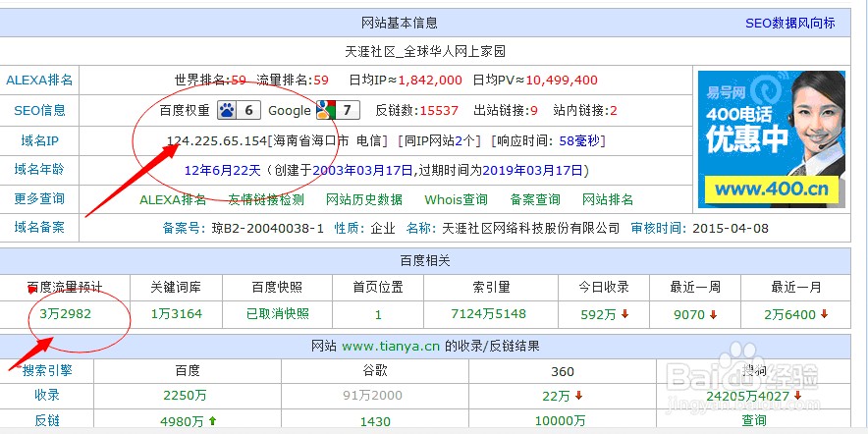868x434 pixels.
Task: Open the www.tianya.cn site link
Action: coord(391,347)
